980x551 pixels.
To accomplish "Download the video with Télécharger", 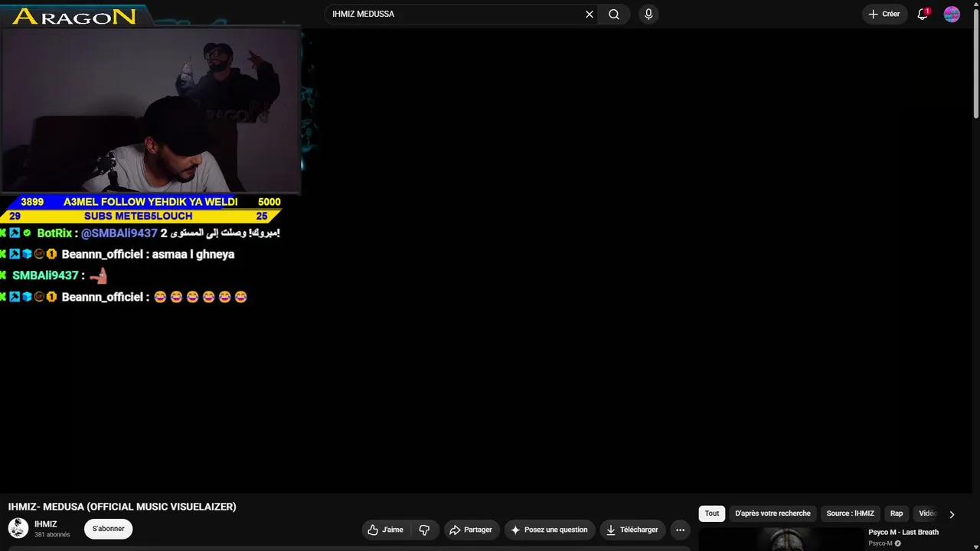I will coord(632,530).
